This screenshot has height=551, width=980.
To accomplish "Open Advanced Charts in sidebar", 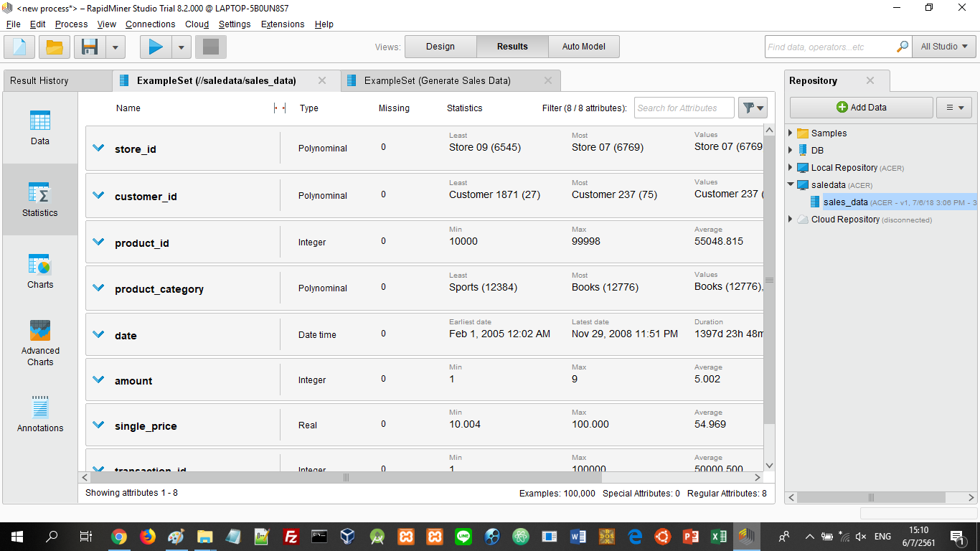I will 40,343.
